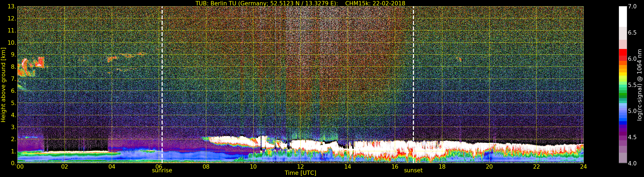Click the "08" time axis tick label
The height and width of the screenshot is (177, 644).
click(x=206, y=166)
